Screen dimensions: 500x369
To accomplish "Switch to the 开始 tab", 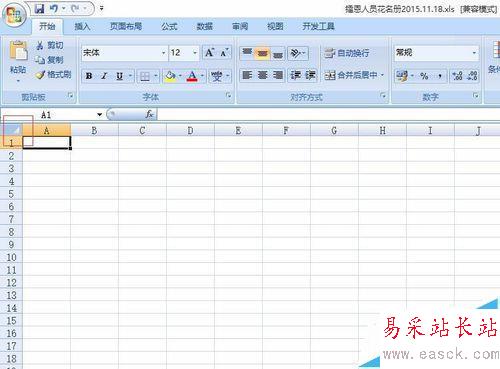I will click(47, 26).
